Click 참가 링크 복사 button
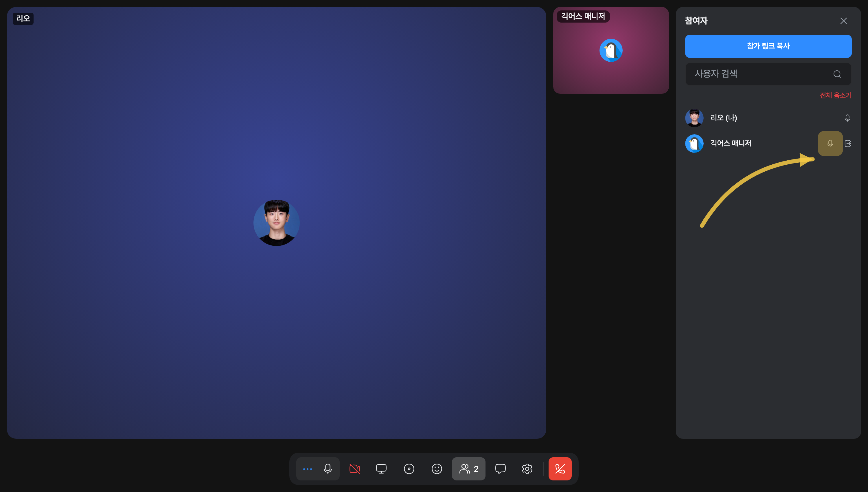 768,46
